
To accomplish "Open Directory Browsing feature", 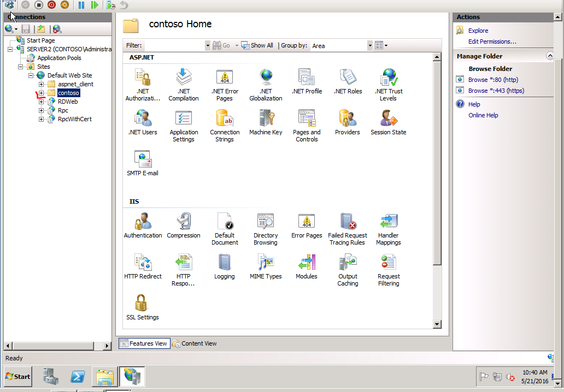I will tap(266, 229).
